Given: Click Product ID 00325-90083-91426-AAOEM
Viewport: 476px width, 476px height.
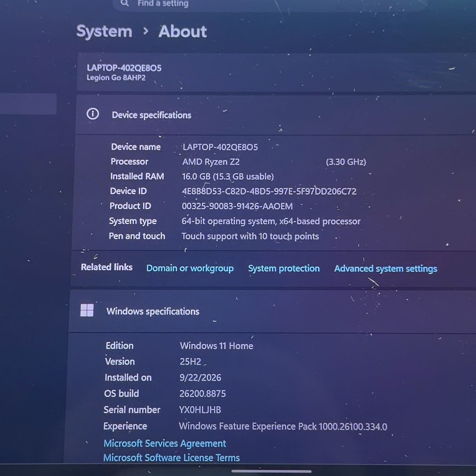Looking at the screenshot, I should point(237,206).
